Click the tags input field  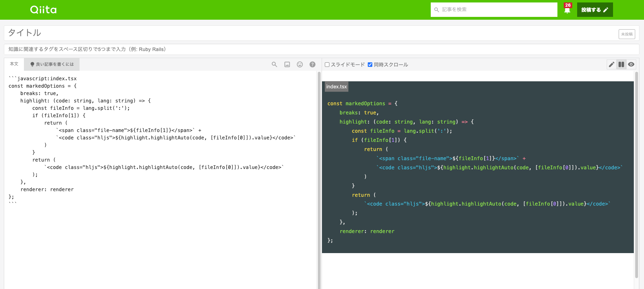click(x=322, y=49)
